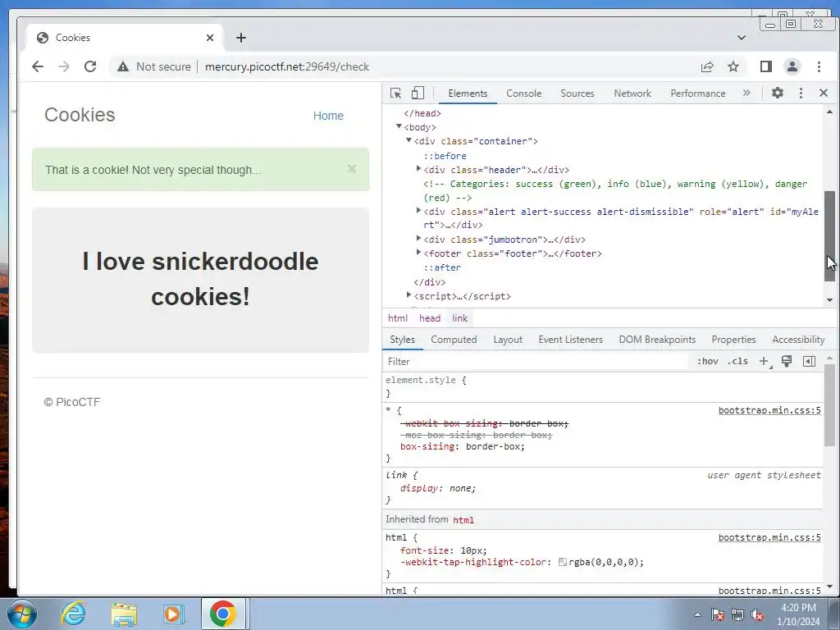Image resolution: width=840 pixels, height=630 pixels.
Task: Add new style rule plus icon
Action: [765, 362]
